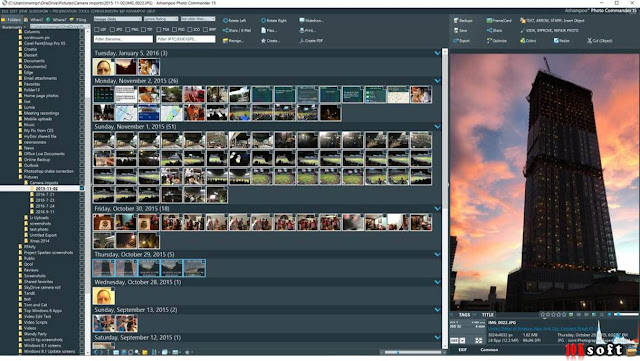
Task: Set the fifth rating star
Action: pos(564,315)
